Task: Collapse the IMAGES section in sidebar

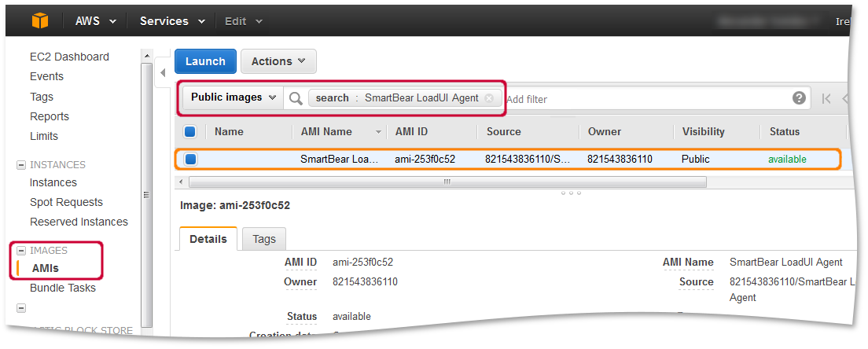Action: (21, 251)
